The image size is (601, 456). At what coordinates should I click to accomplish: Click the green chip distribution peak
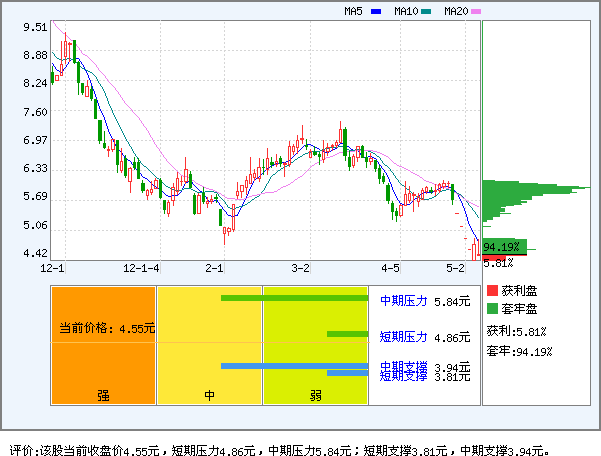(537, 188)
